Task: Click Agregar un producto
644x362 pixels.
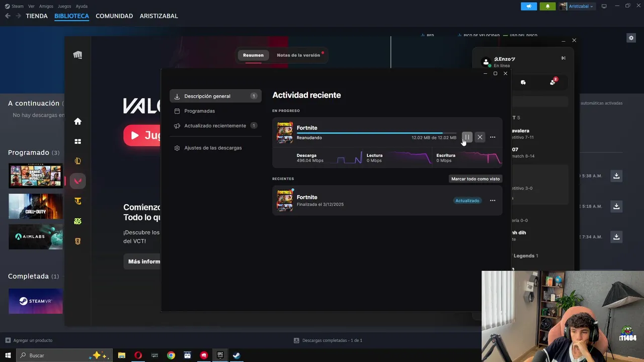Action: [29, 340]
